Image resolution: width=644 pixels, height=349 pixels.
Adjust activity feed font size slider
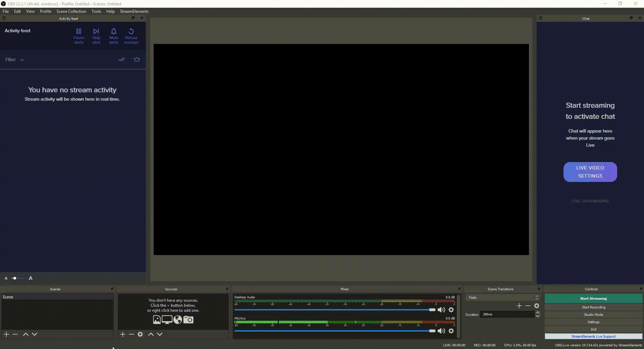coord(18,278)
